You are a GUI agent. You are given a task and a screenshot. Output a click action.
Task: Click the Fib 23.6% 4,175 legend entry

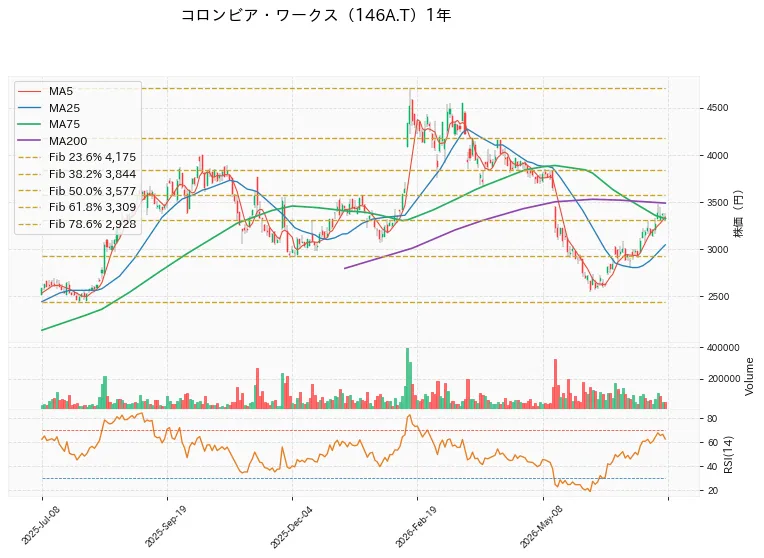(x=76, y=157)
